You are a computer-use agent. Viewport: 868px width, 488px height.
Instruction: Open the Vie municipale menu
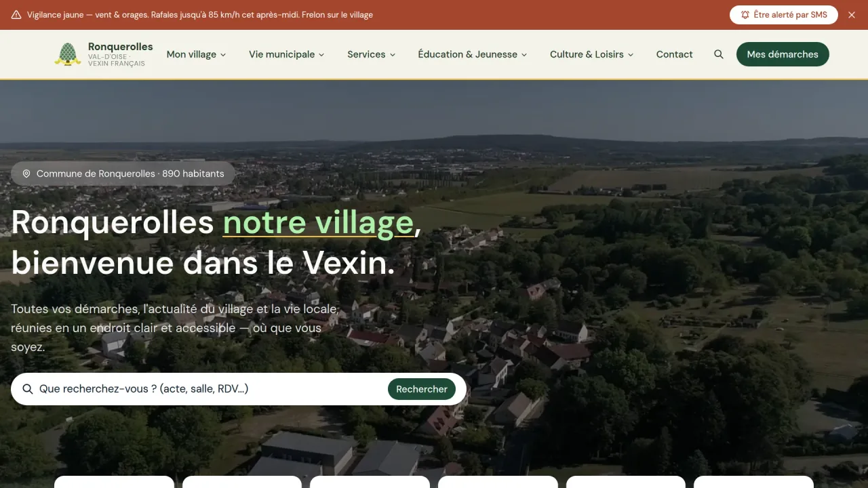coord(287,54)
